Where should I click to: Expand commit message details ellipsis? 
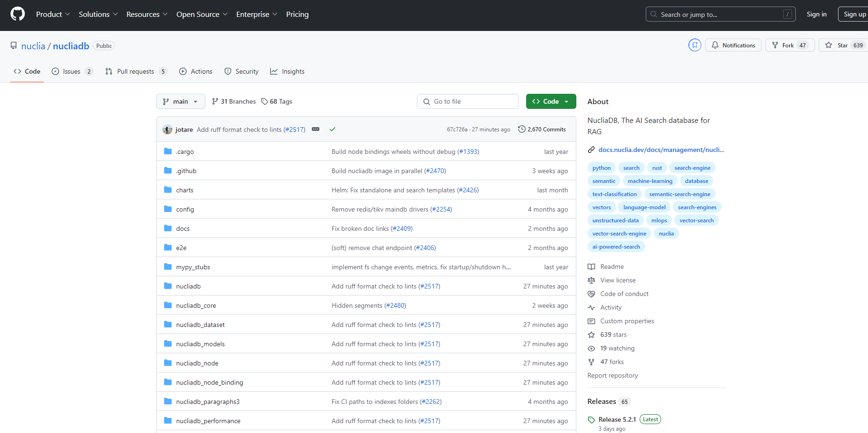(x=316, y=129)
